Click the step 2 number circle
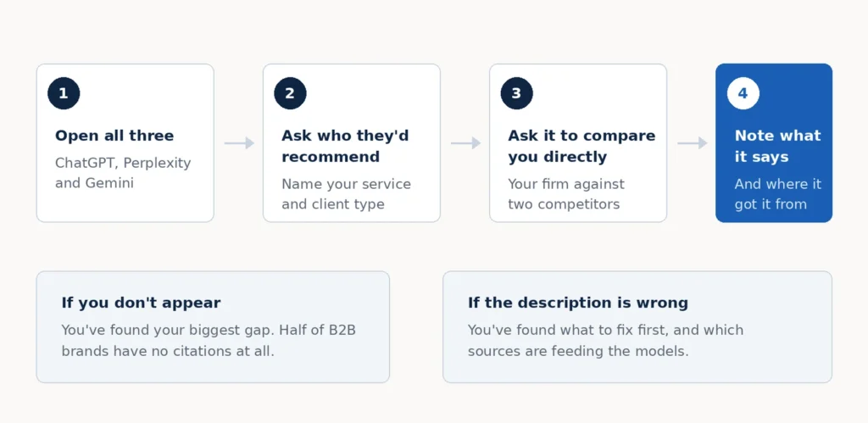 point(290,93)
